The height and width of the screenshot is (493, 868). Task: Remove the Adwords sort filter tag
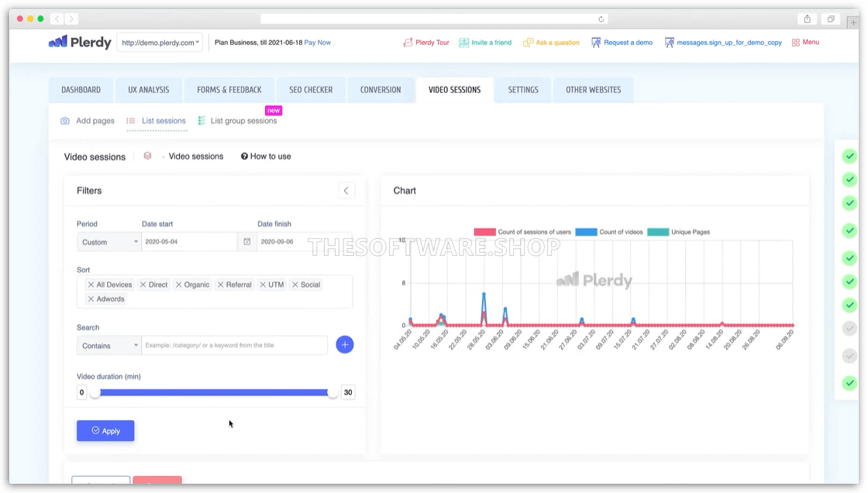[x=91, y=299]
